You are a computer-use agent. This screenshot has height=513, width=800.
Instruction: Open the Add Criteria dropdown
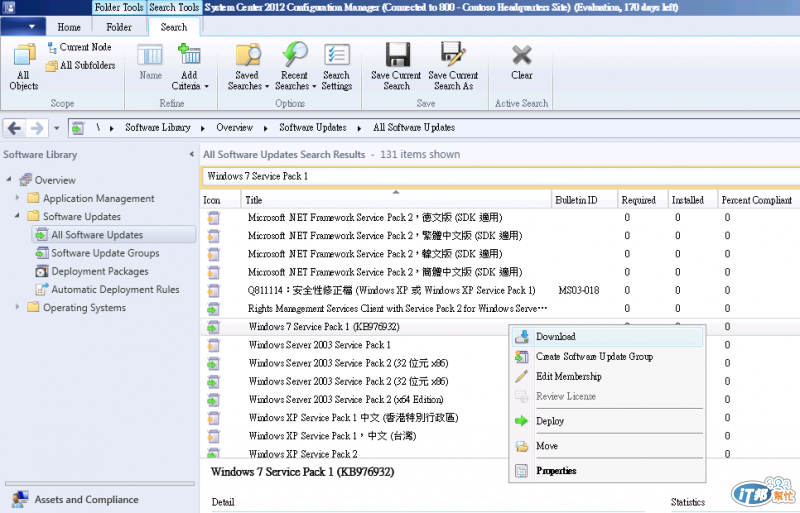pos(190,67)
